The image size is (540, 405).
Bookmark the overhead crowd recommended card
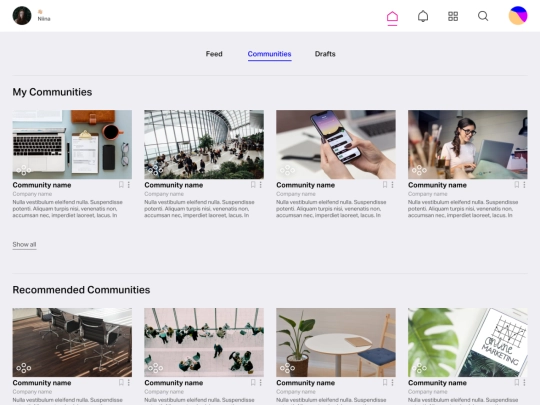click(253, 382)
